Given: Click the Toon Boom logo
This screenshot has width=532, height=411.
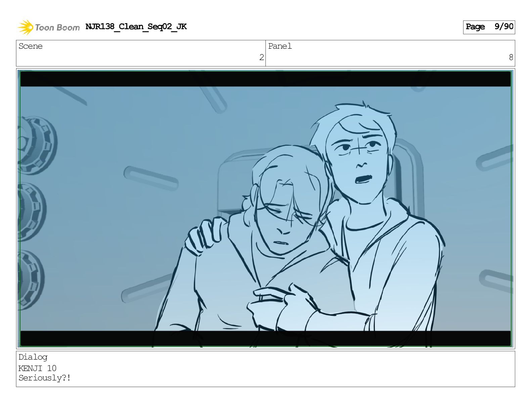Looking at the screenshot, I should click(49, 27).
